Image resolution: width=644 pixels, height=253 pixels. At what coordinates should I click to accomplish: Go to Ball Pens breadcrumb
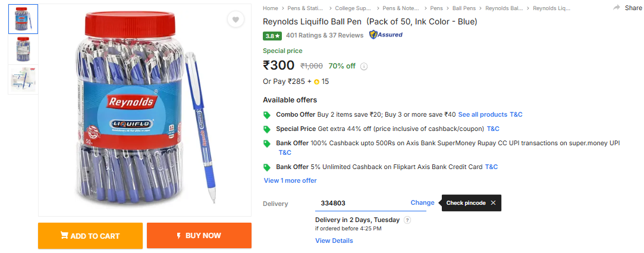(x=464, y=8)
